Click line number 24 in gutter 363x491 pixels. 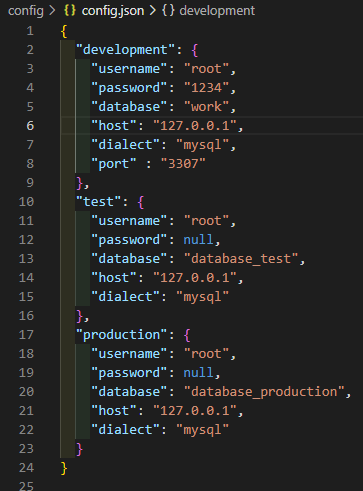coord(26,468)
